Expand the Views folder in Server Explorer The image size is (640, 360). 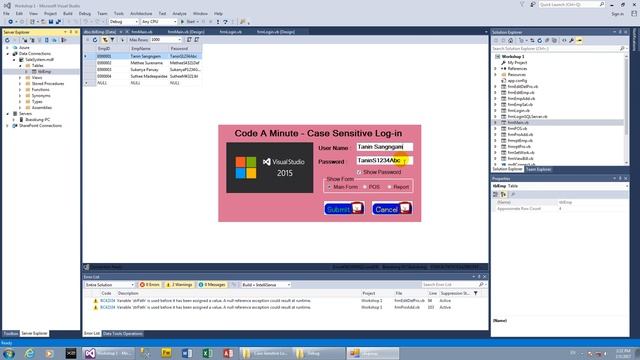20,78
